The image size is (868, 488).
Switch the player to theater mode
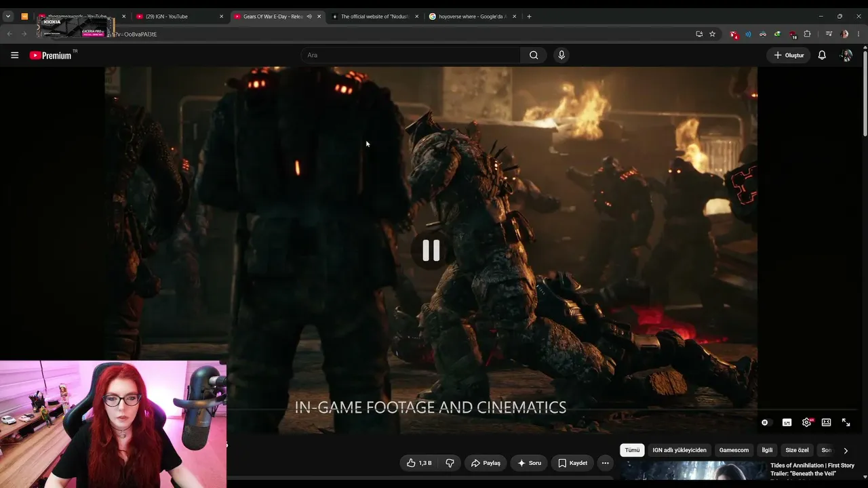click(826, 422)
